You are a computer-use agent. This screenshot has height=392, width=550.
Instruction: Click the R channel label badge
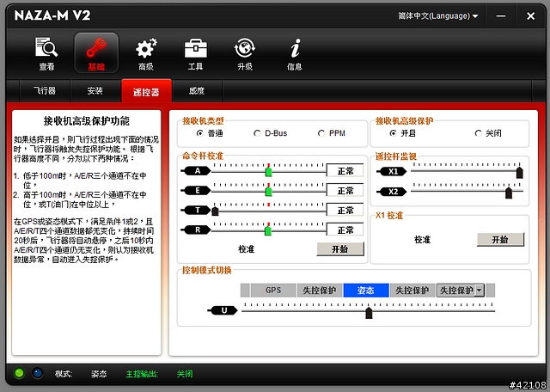197,230
